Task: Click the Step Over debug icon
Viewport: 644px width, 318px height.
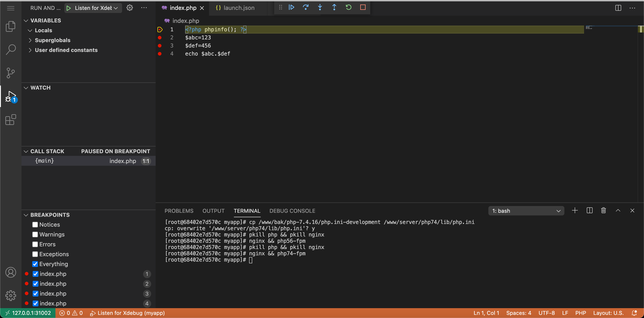Action: pyautogui.click(x=306, y=7)
